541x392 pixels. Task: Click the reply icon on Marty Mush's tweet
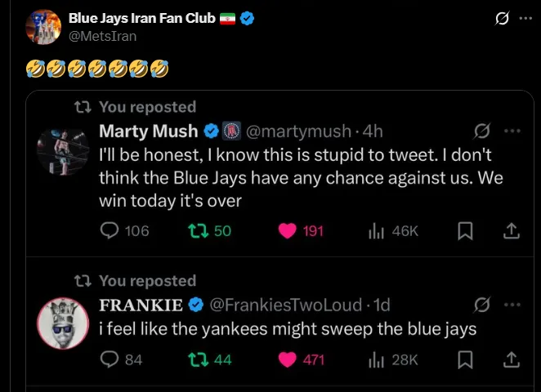[x=110, y=231]
